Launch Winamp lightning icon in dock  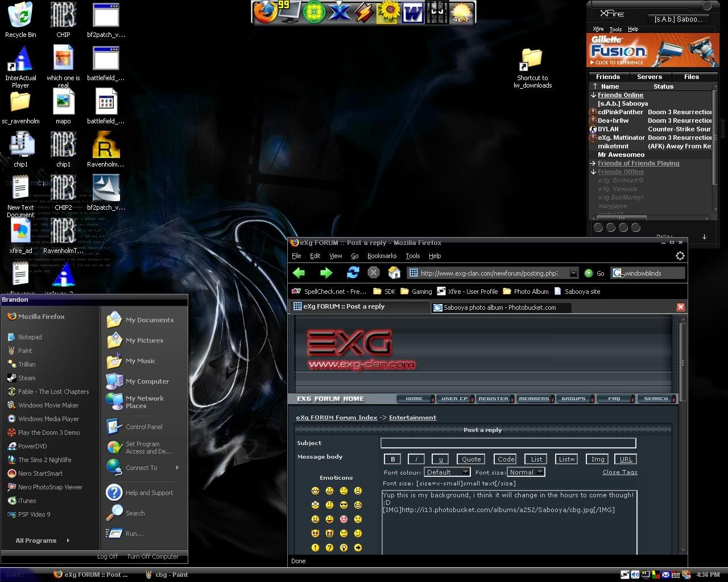coord(364,13)
